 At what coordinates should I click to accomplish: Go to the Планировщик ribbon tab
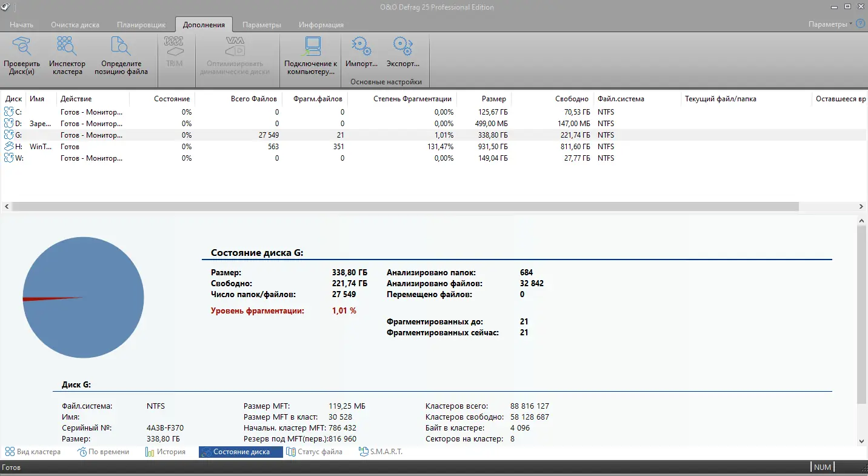click(142, 25)
